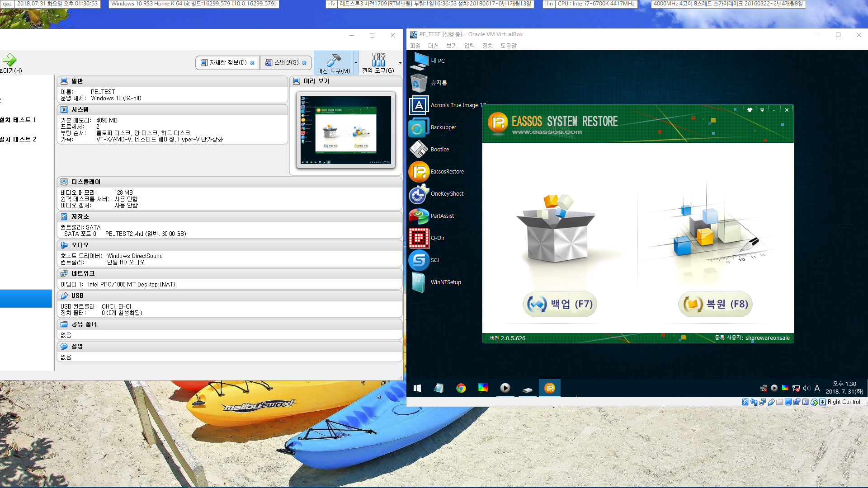The image size is (868, 488).
Task: Open the 머신 menu in VM window
Action: [433, 46]
